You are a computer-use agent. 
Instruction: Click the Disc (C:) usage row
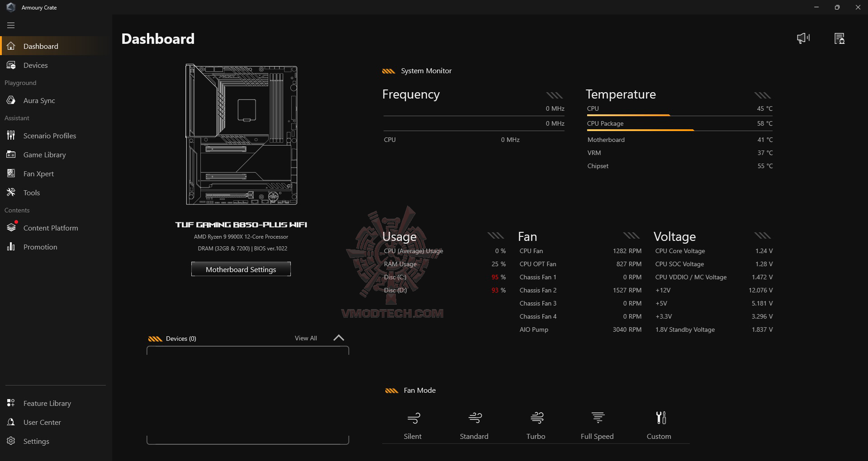445,277
